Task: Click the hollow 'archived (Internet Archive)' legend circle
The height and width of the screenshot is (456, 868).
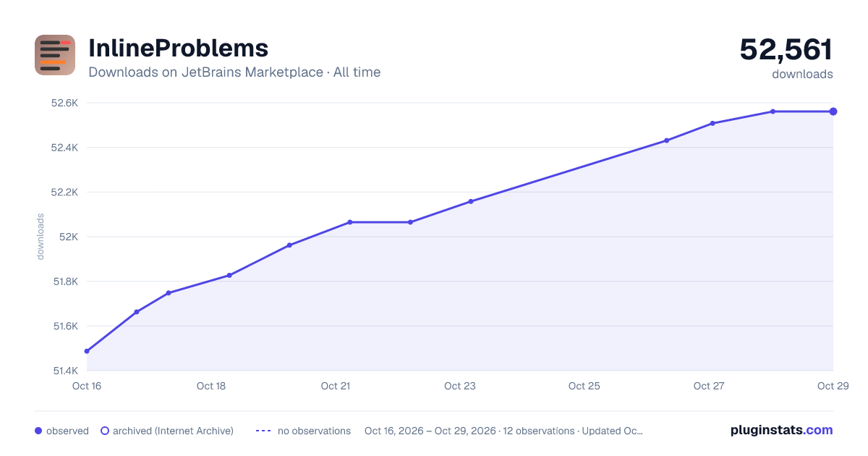Action: (105, 431)
